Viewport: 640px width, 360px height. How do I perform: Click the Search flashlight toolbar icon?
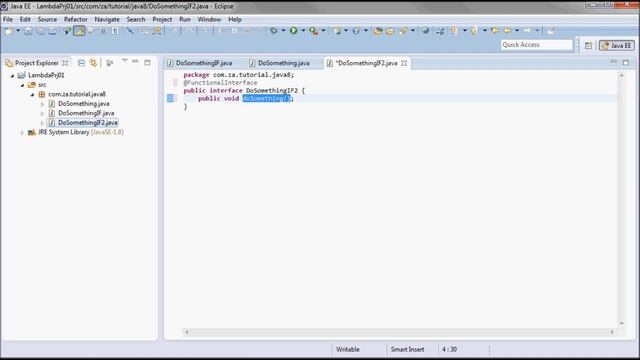[x=403, y=31]
